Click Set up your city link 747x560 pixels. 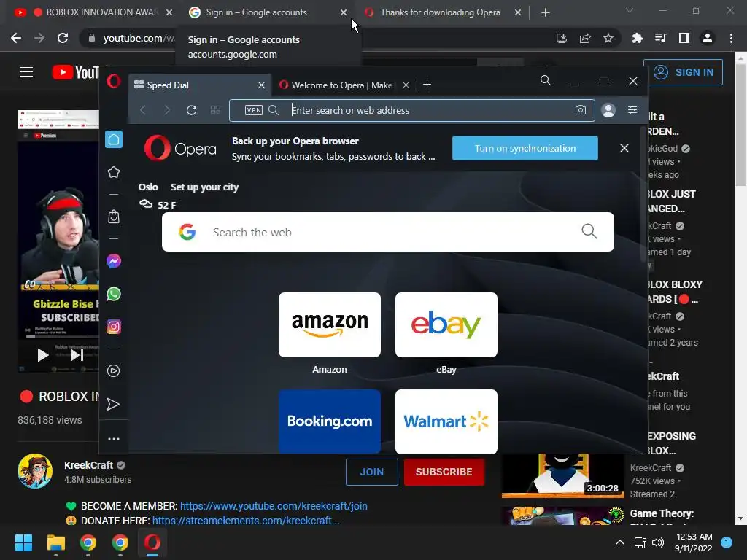click(x=204, y=187)
